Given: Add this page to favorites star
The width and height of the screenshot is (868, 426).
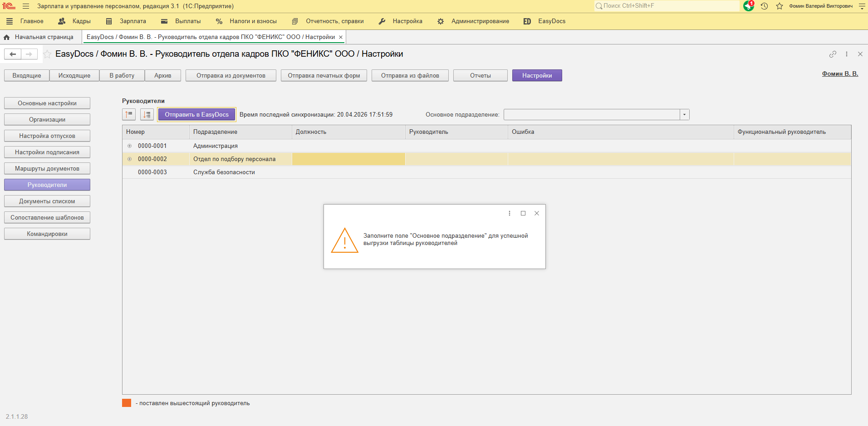Looking at the screenshot, I should point(47,54).
